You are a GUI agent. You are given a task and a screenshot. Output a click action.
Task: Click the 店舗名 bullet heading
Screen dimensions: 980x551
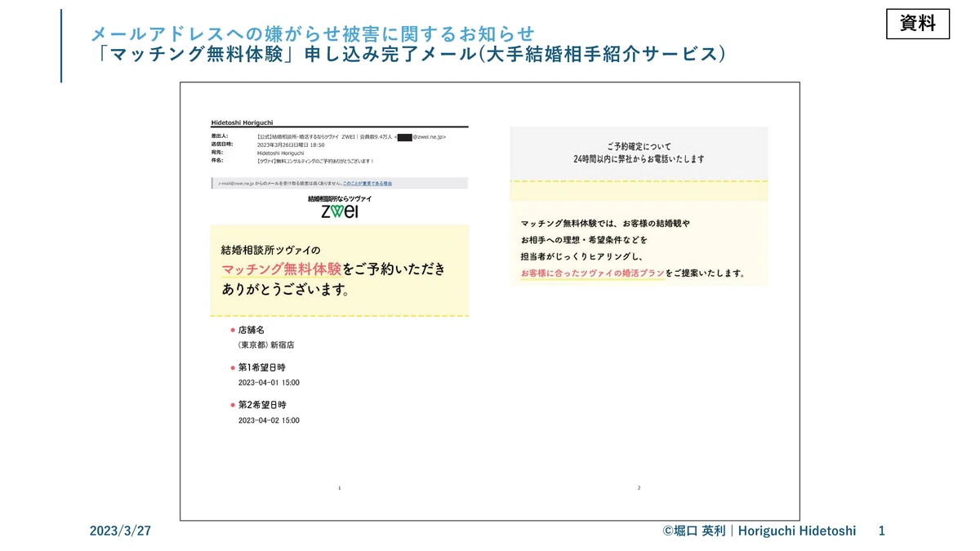(x=251, y=330)
